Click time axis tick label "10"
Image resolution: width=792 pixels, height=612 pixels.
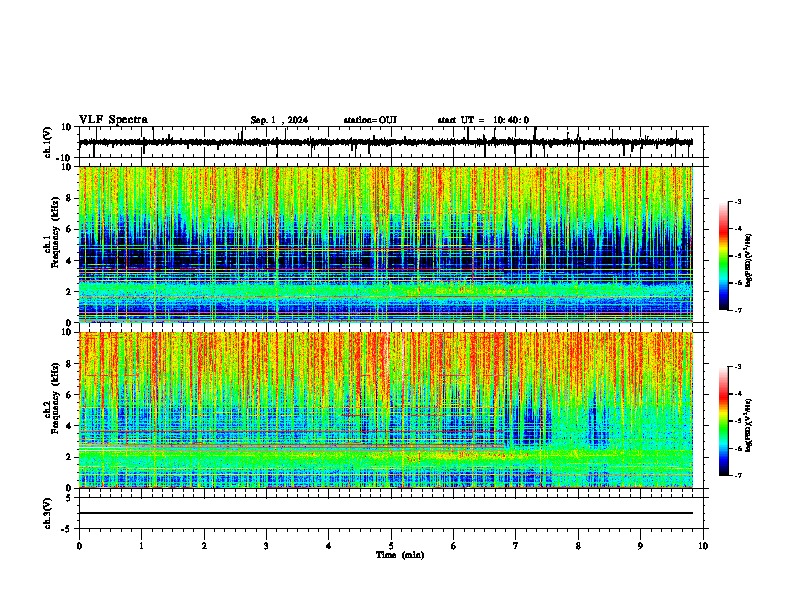pyautogui.click(x=703, y=546)
